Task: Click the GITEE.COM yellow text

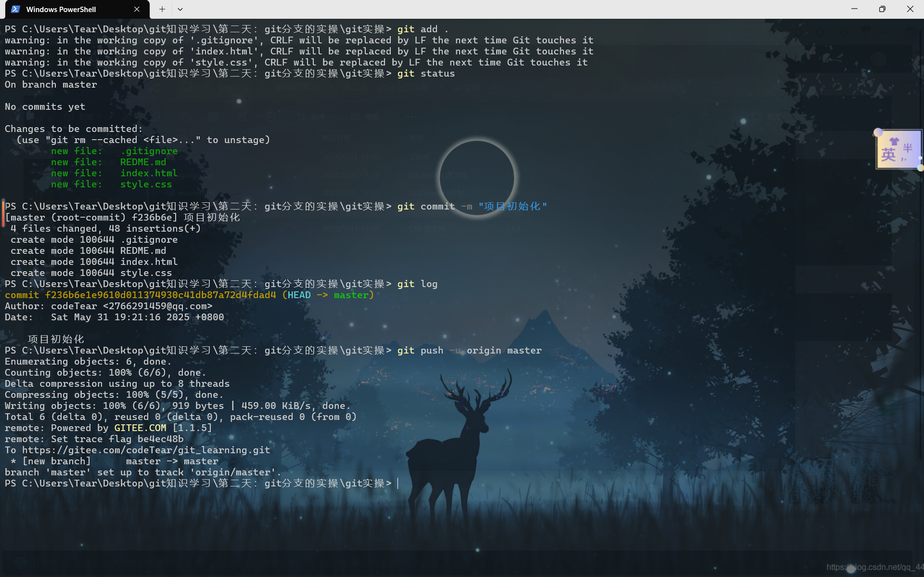Action: coord(140,428)
